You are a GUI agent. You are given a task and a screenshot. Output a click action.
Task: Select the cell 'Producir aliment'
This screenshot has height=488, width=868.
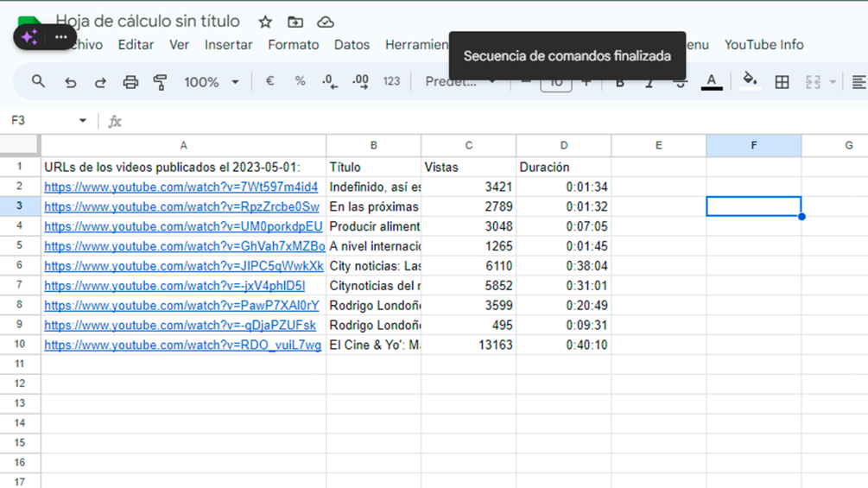(x=373, y=227)
